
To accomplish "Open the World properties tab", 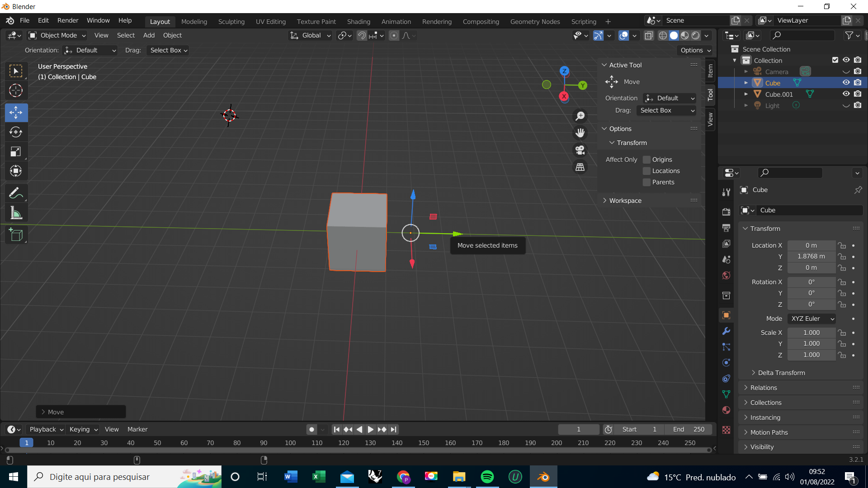I will [726, 275].
